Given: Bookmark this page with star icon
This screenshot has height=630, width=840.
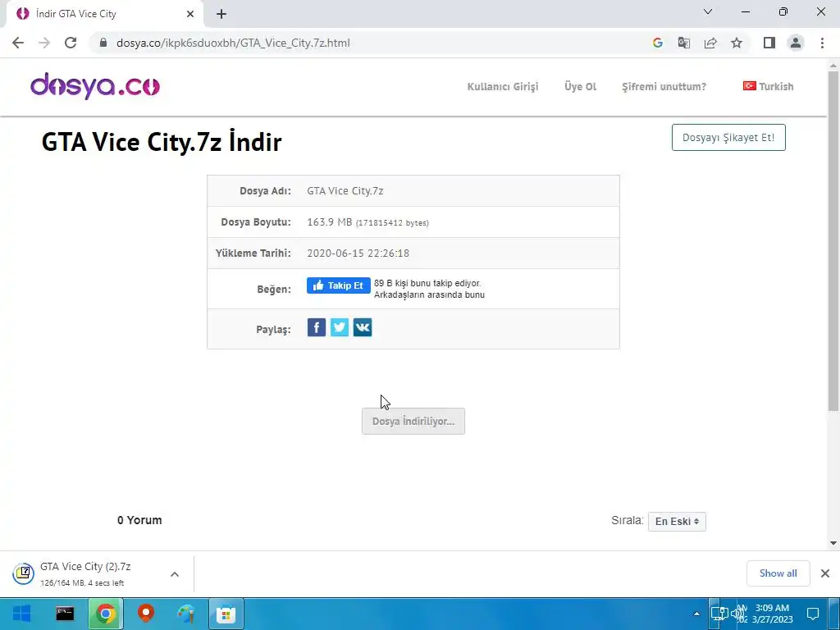Looking at the screenshot, I should (737, 43).
